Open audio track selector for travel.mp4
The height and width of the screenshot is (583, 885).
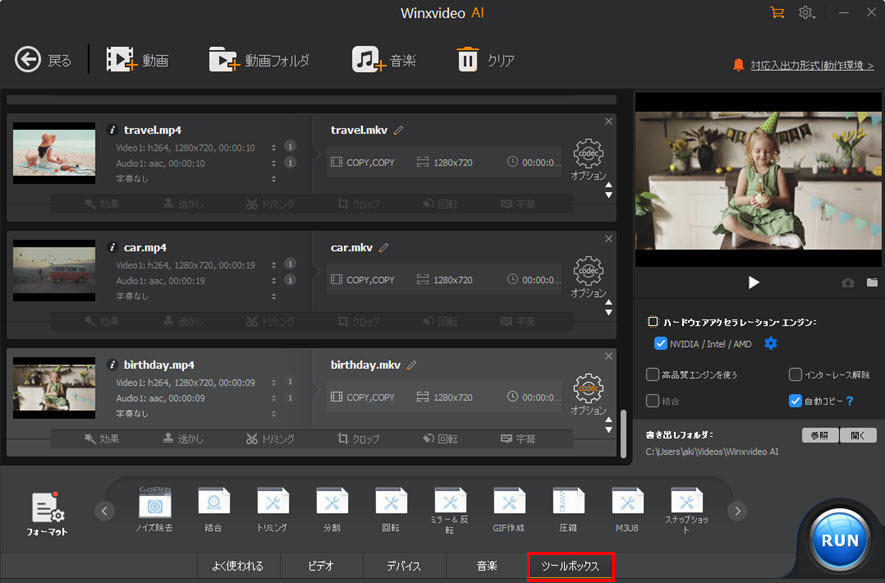[274, 163]
